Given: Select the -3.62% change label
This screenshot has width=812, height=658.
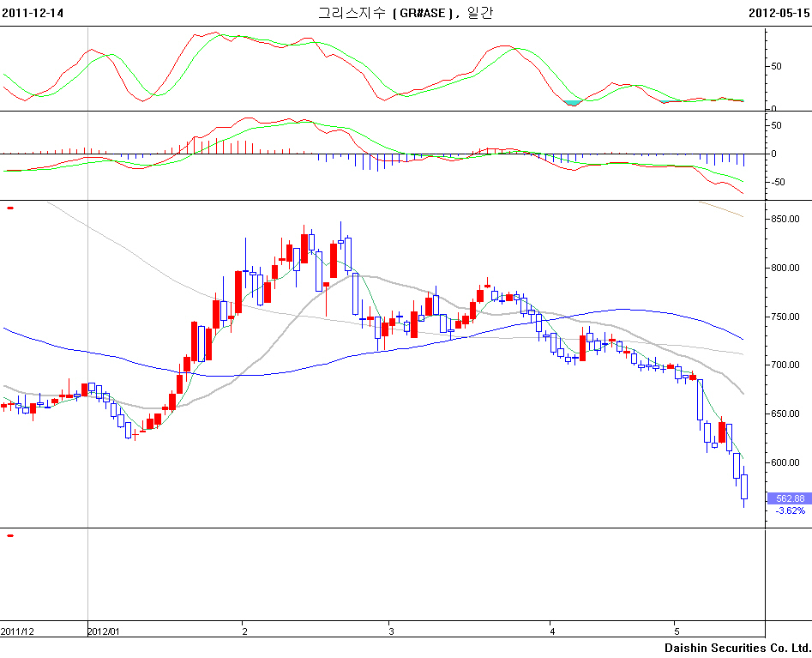Looking at the screenshot, I should click(x=790, y=510).
